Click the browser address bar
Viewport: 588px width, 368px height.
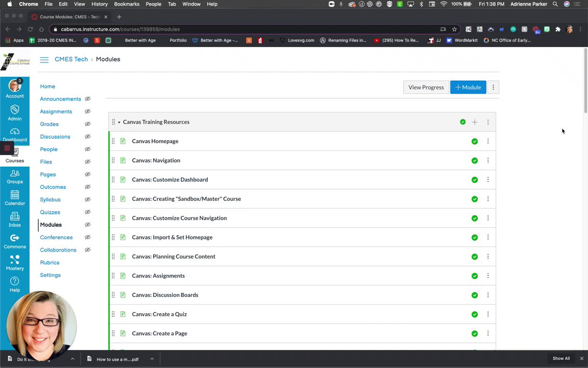click(x=245, y=29)
